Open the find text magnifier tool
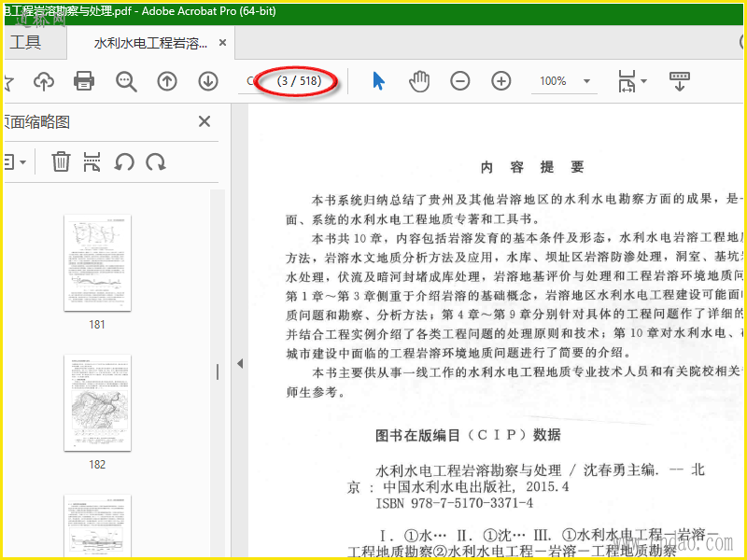The height and width of the screenshot is (560, 747). (126, 81)
